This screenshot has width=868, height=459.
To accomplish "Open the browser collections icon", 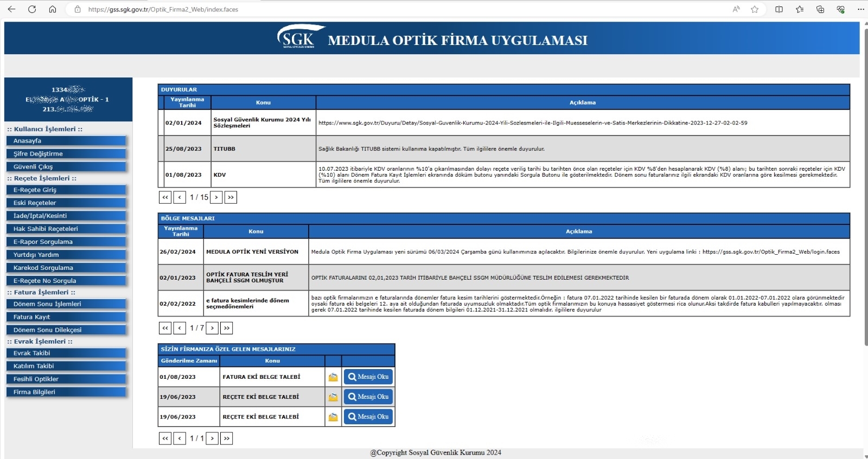I will pyautogui.click(x=820, y=9).
